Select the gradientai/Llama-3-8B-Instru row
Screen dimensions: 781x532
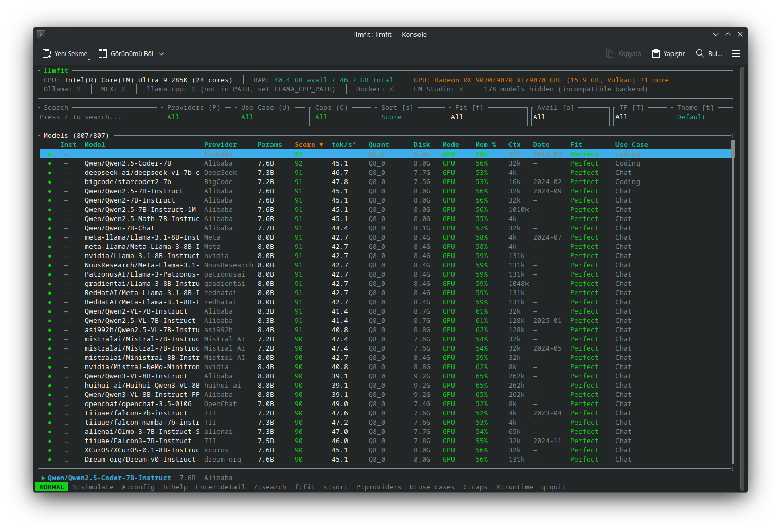coord(385,284)
